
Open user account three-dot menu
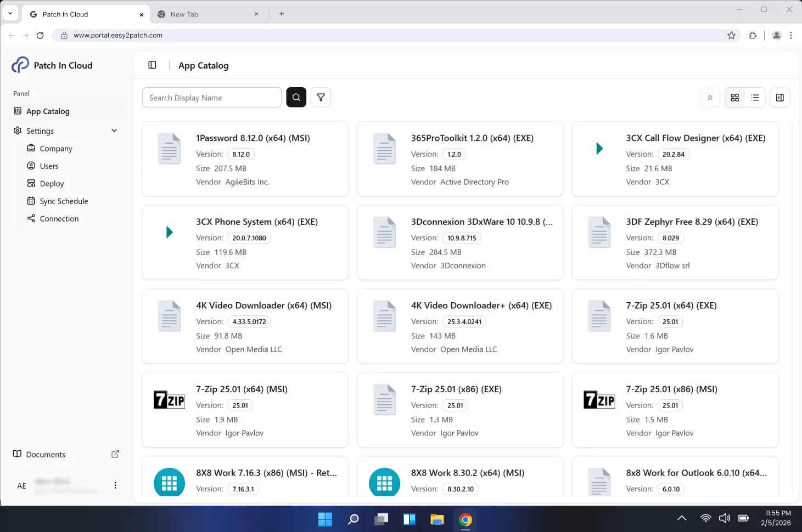(115, 485)
